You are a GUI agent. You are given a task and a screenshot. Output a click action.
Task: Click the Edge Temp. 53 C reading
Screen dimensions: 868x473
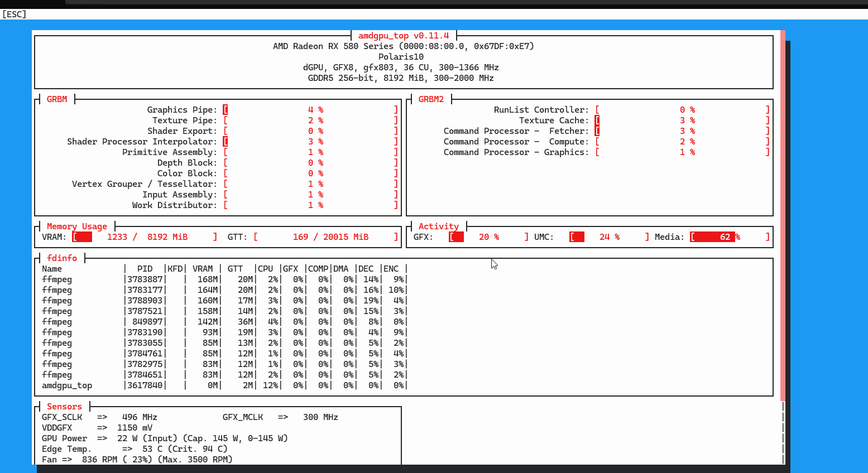point(135,449)
